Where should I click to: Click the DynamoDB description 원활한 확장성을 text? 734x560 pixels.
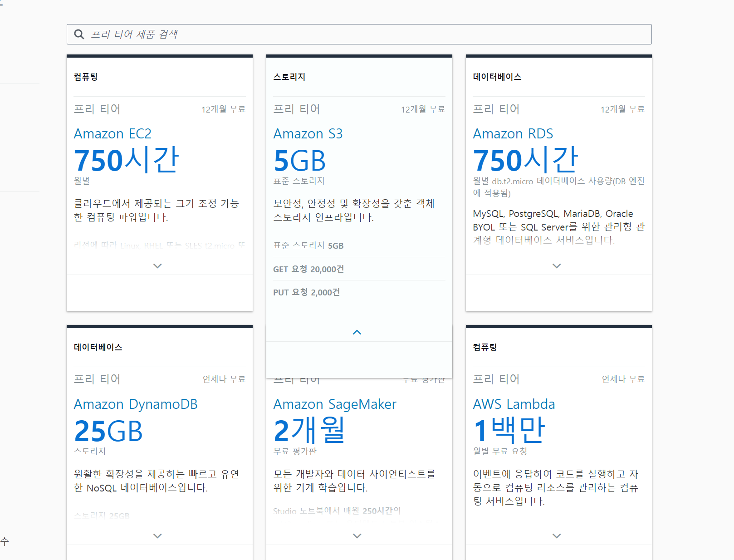157,481
